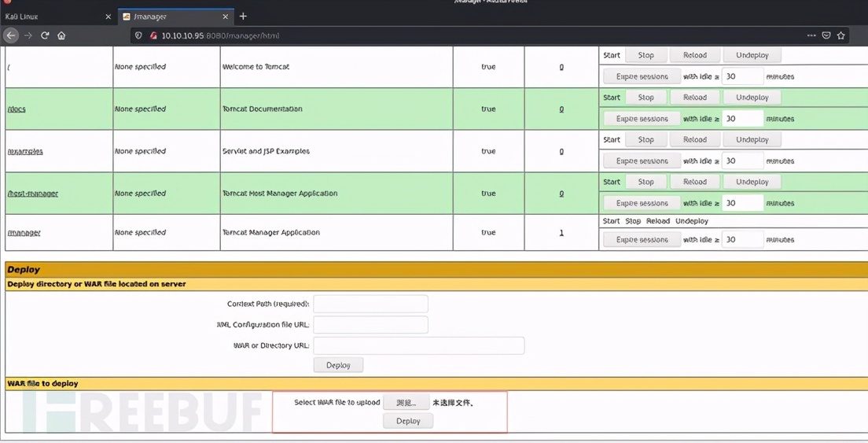Click idle minutes field in root row
Image resolution: width=868 pixels, height=443 pixels.
point(743,76)
